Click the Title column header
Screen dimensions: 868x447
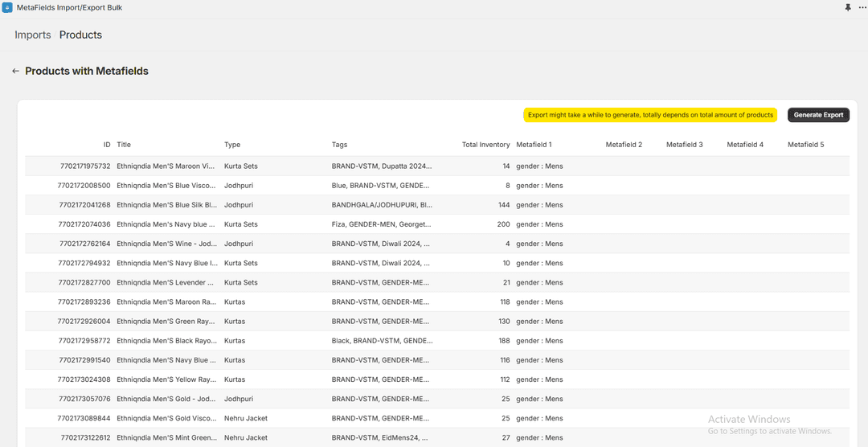click(x=124, y=145)
